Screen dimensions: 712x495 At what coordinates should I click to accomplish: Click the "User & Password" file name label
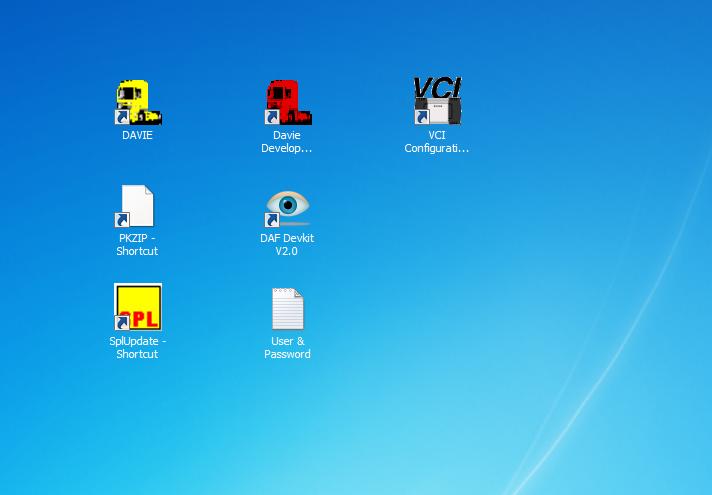tap(287, 348)
